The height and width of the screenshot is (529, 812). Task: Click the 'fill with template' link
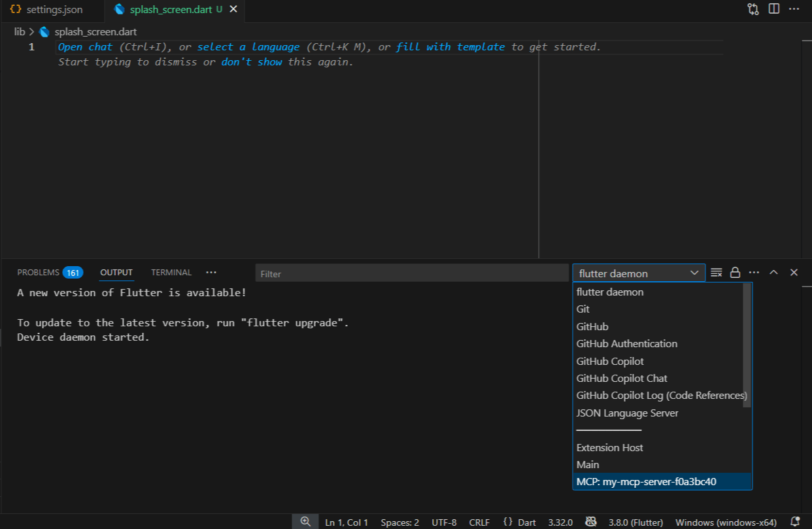(x=450, y=47)
